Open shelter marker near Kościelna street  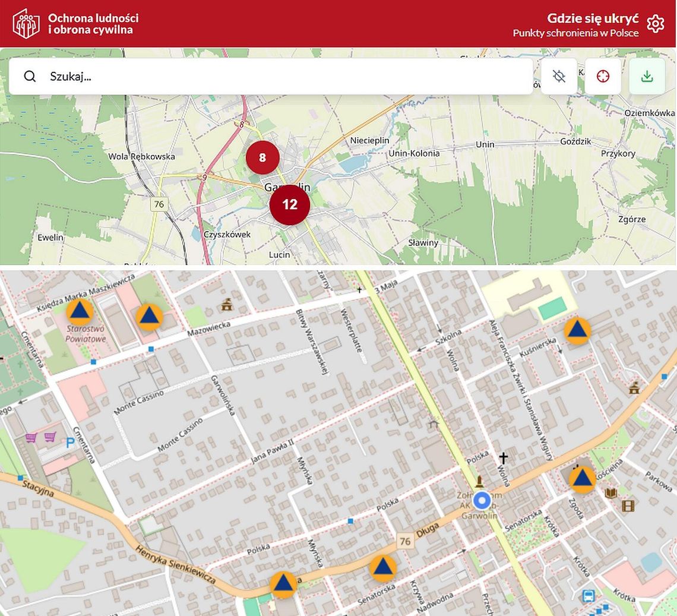coord(582,479)
